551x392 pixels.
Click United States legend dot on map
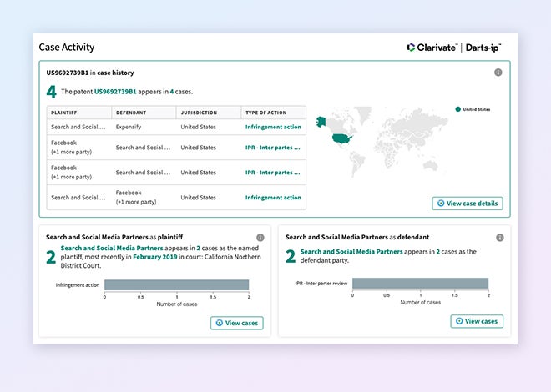pos(457,109)
